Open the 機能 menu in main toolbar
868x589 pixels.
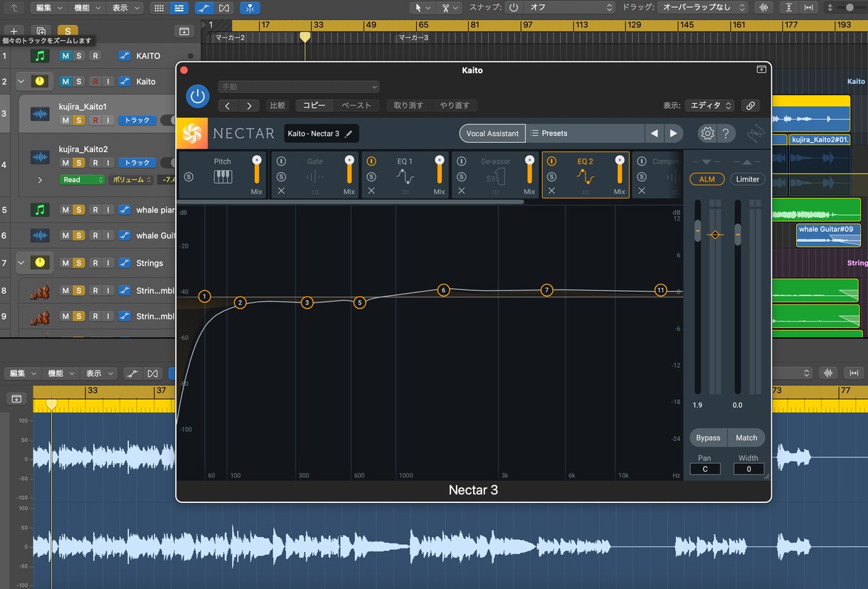click(x=88, y=8)
